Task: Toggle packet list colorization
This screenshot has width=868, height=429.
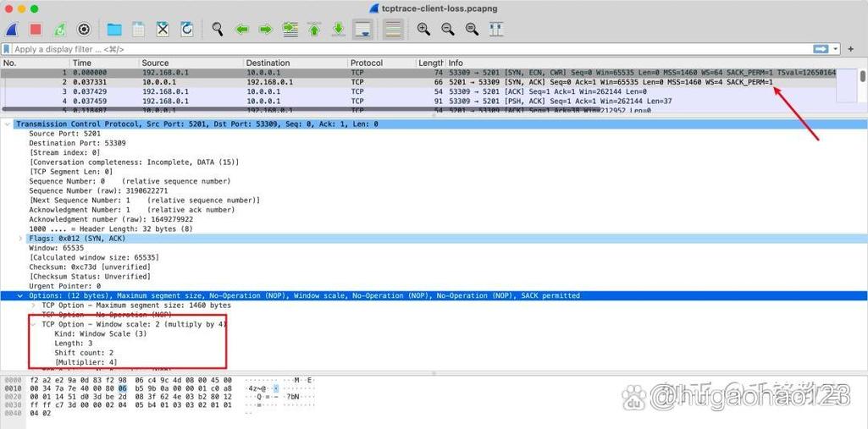Action: click(393, 29)
